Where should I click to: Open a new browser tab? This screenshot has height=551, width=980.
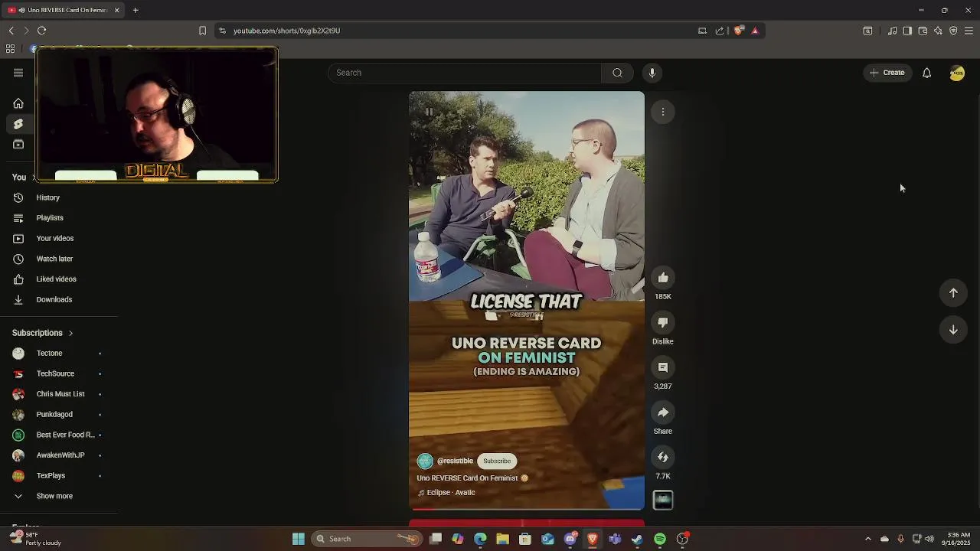tap(136, 10)
